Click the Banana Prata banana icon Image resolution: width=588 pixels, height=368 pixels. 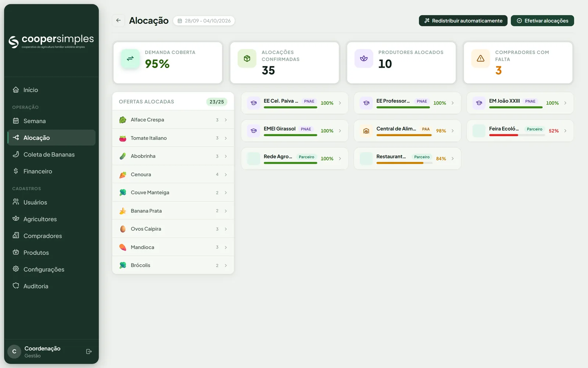[123, 211]
